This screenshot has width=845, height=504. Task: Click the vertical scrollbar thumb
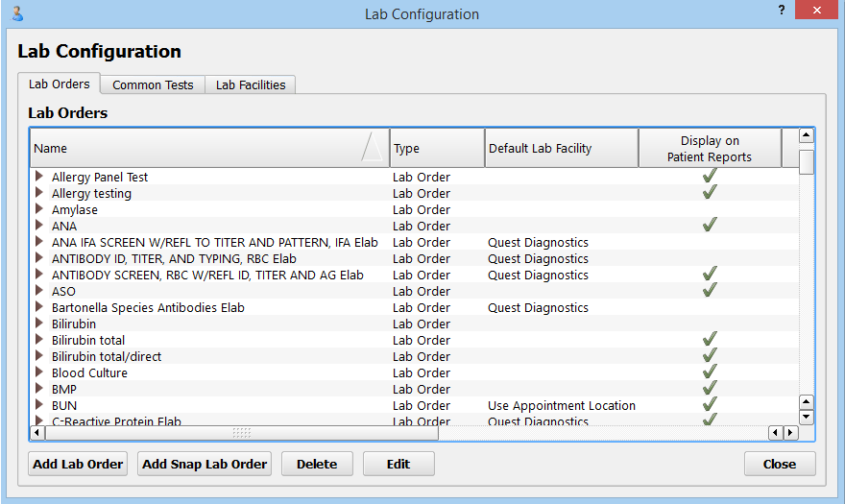click(x=807, y=161)
